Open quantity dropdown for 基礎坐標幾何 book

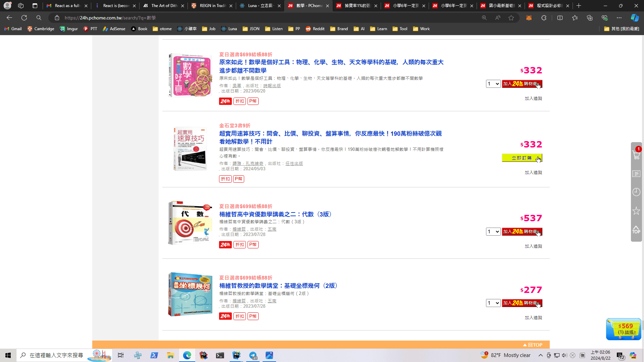[493, 303]
